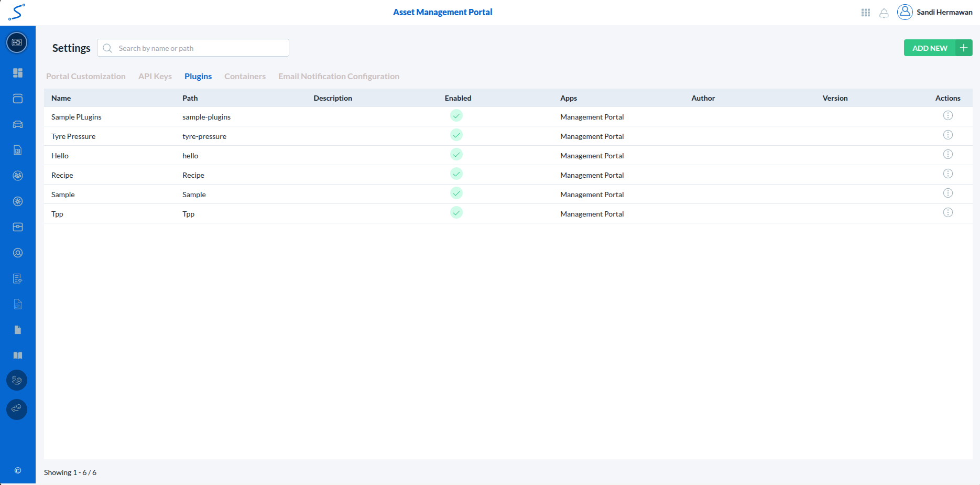This screenshot has height=485, width=980.
Task: Click 'Management Portal' in Tpp row
Action: [x=592, y=214]
